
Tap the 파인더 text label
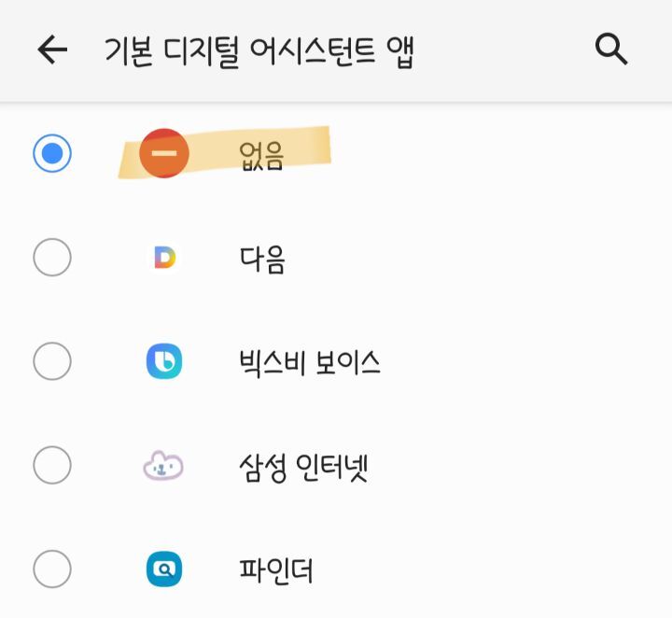[276, 569]
